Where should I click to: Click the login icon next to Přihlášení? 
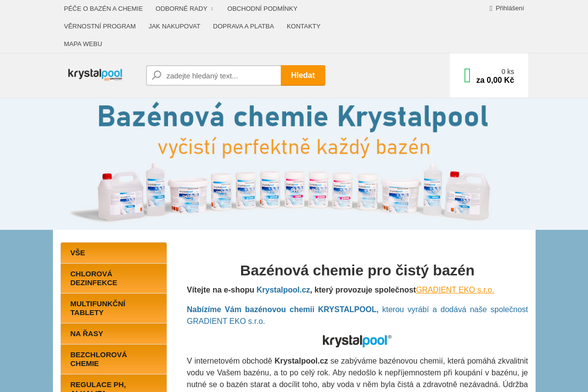tap(490, 7)
